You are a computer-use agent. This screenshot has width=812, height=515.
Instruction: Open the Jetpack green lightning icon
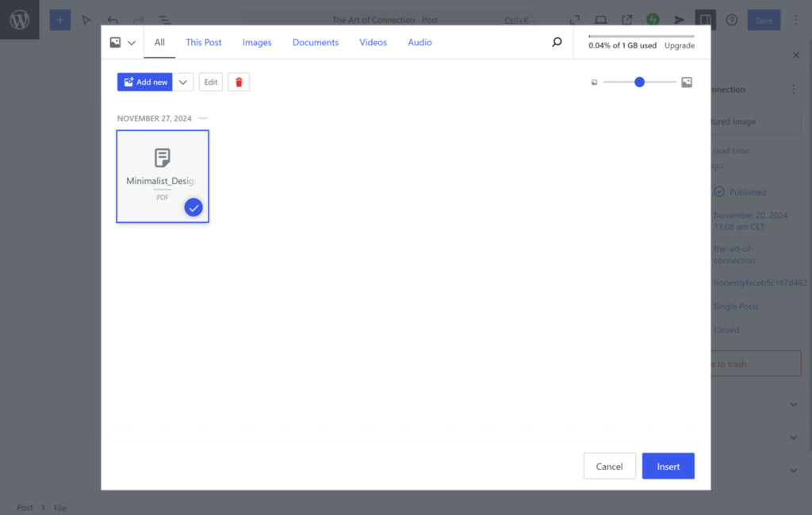[x=653, y=20]
